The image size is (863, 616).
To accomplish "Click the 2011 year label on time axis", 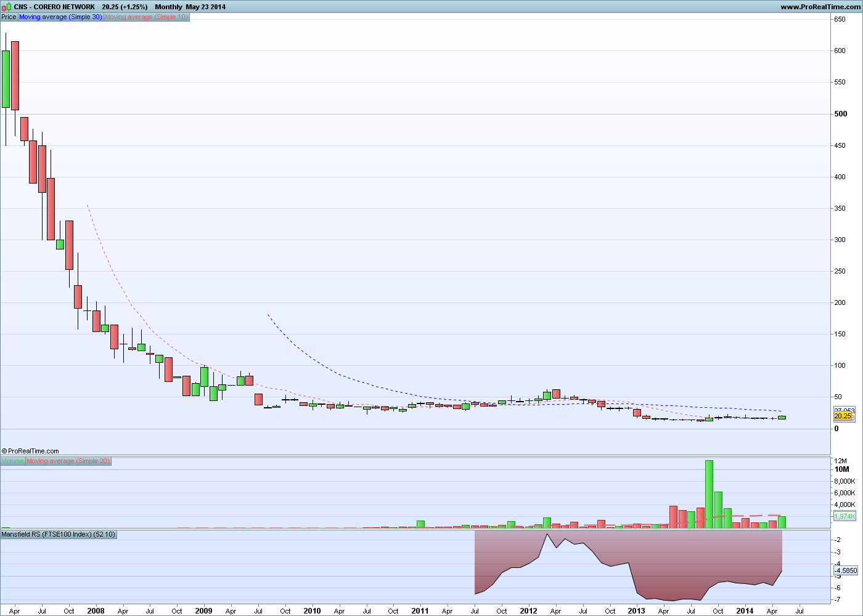I will (420, 611).
